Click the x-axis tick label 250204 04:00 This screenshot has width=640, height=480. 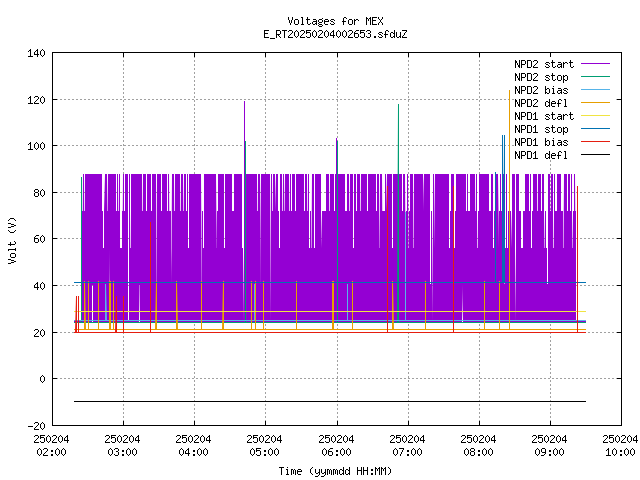193,446
